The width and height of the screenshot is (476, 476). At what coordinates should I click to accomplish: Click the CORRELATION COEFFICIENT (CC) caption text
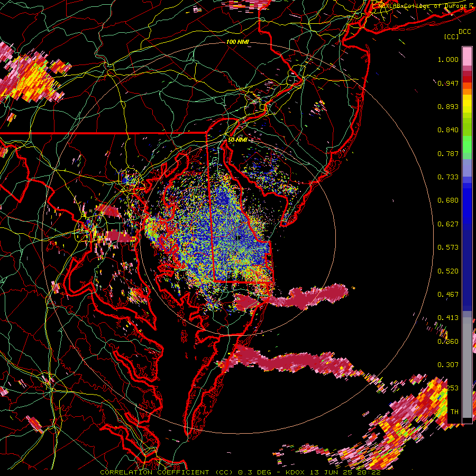tap(167, 472)
